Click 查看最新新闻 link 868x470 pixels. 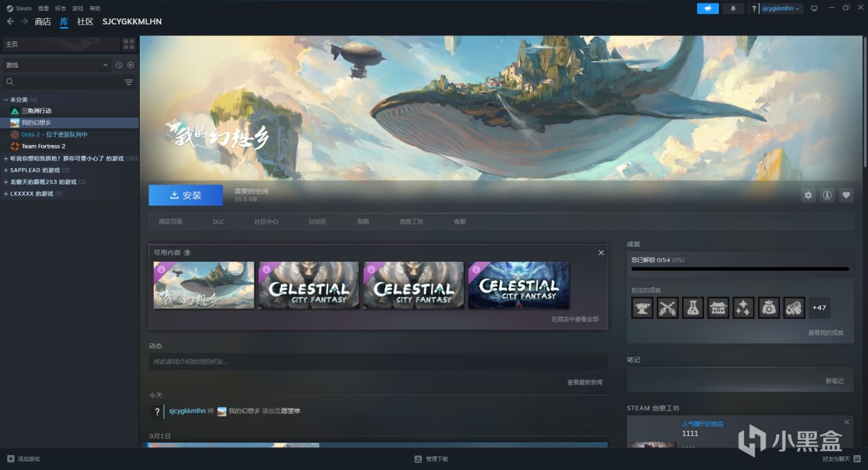tap(585, 383)
